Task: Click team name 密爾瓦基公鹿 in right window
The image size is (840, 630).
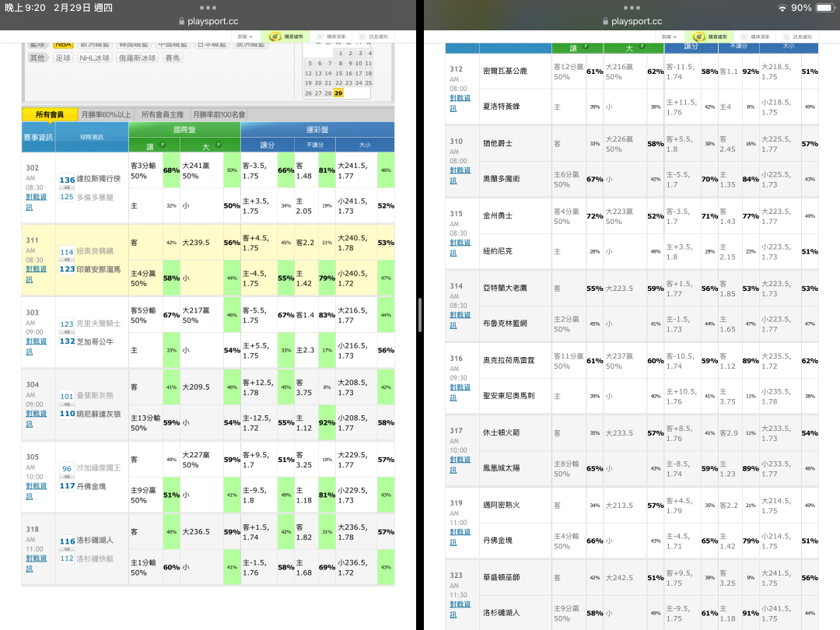Action: (x=506, y=71)
